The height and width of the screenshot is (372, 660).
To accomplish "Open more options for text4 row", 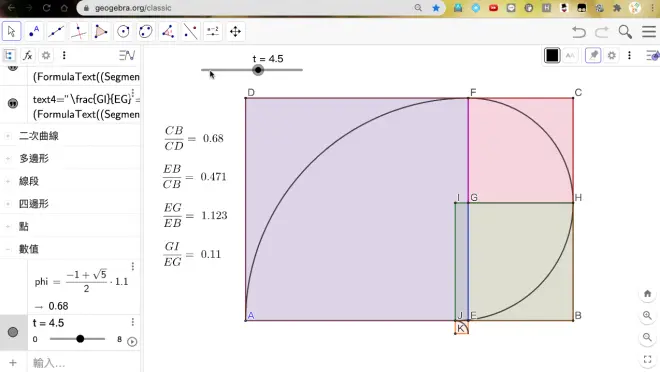I will 133,93.
